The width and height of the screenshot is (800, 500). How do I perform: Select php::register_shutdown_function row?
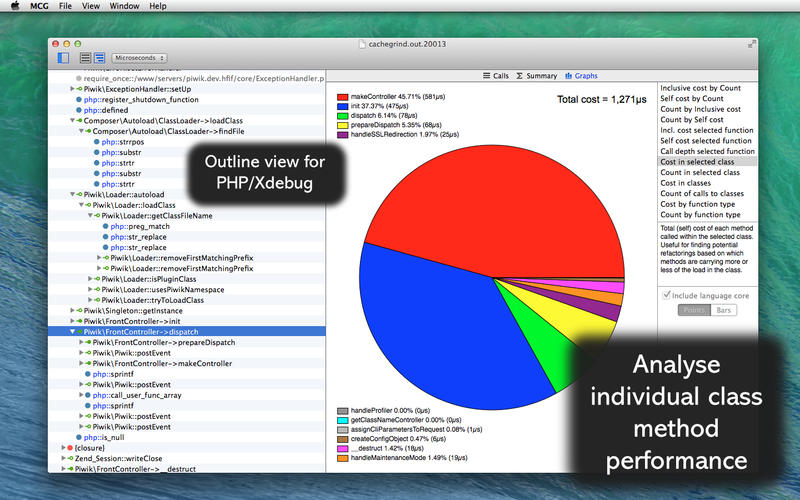[187, 99]
